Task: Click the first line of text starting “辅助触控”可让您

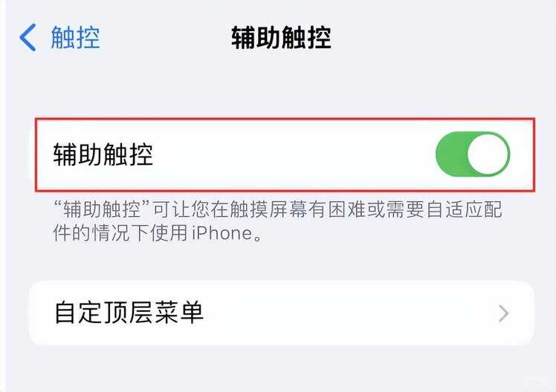Action: click(x=278, y=209)
